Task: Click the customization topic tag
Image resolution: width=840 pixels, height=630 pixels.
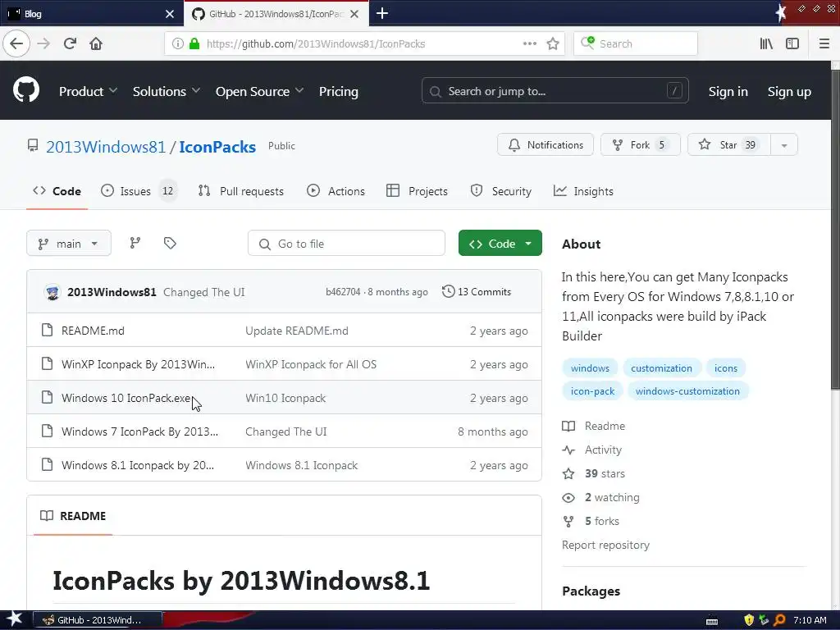Action: coord(661,368)
